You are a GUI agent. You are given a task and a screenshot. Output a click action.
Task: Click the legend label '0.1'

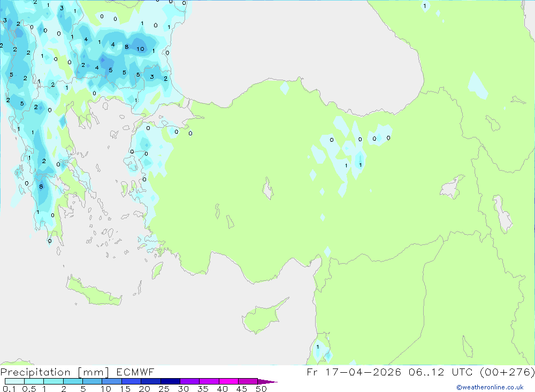pyautogui.click(x=9, y=389)
